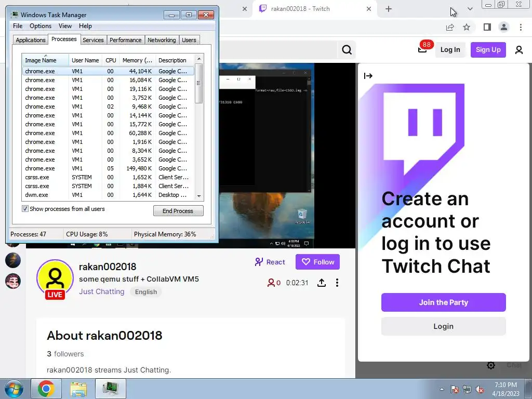Click the process list scrollbar up arrow
The height and width of the screenshot is (399, 532).
point(199,59)
